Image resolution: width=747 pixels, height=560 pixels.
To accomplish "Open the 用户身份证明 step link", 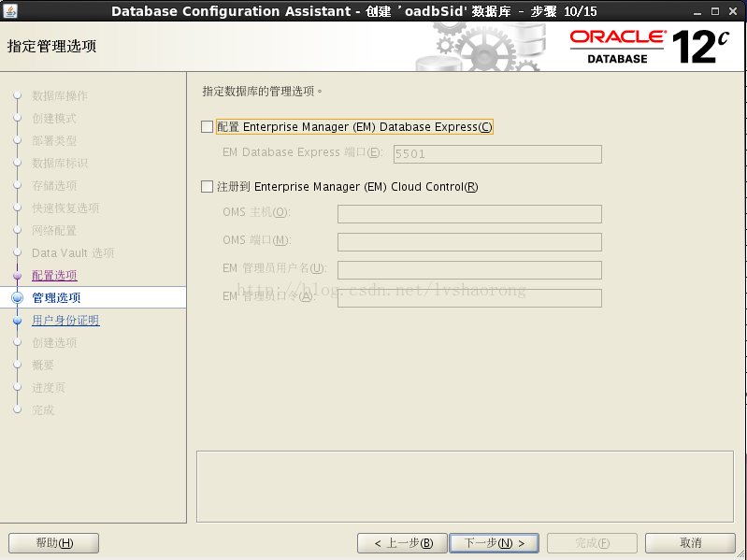I will coord(65,320).
